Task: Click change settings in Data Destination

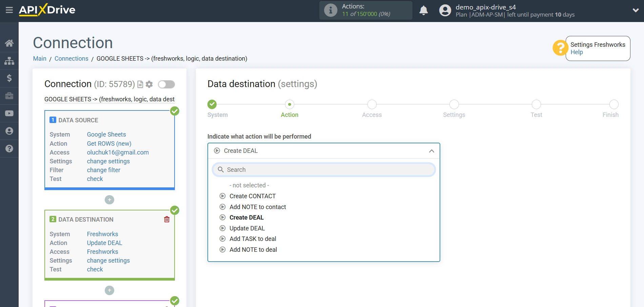Action: pos(108,261)
